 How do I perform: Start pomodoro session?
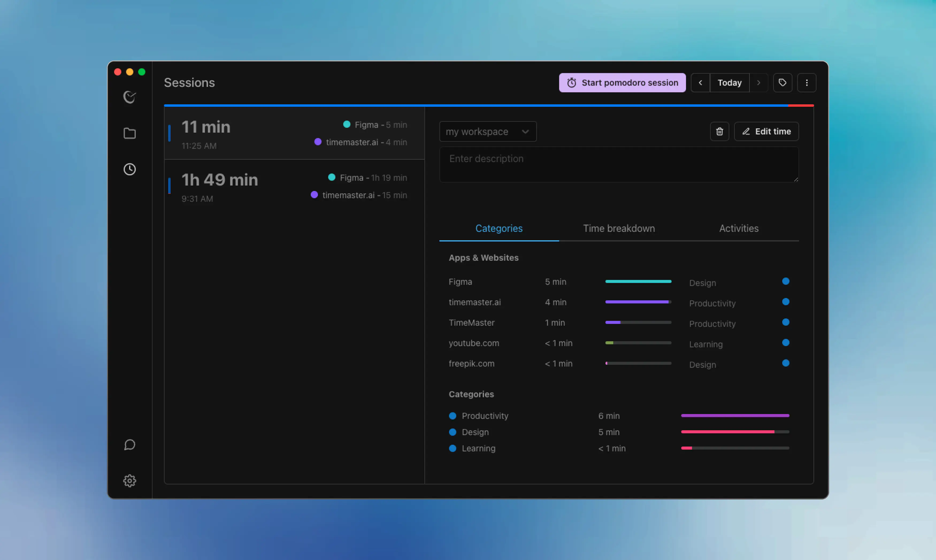coord(622,83)
